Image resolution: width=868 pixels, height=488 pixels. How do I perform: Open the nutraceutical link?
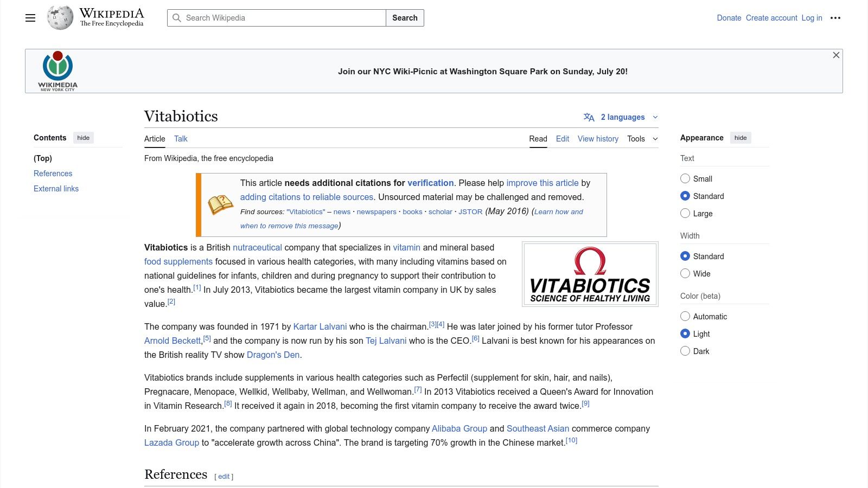pyautogui.click(x=258, y=247)
